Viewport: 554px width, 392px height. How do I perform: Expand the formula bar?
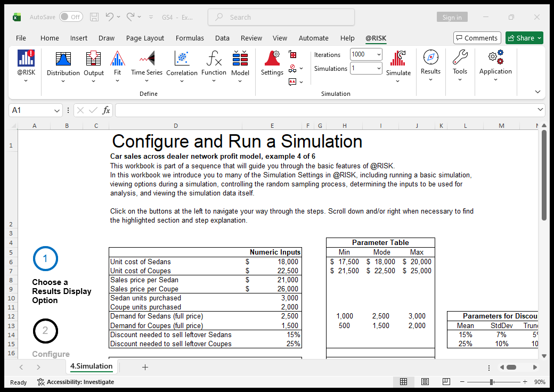[540, 110]
